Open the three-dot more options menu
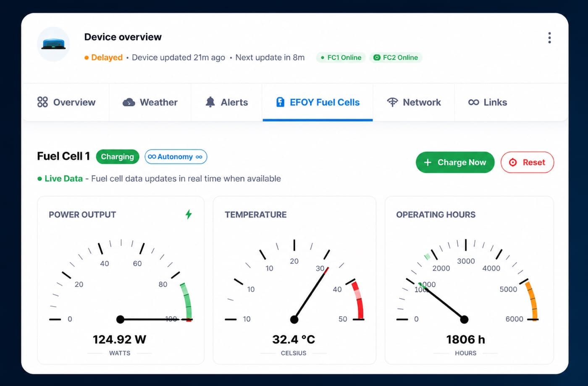 (x=549, y=38)
